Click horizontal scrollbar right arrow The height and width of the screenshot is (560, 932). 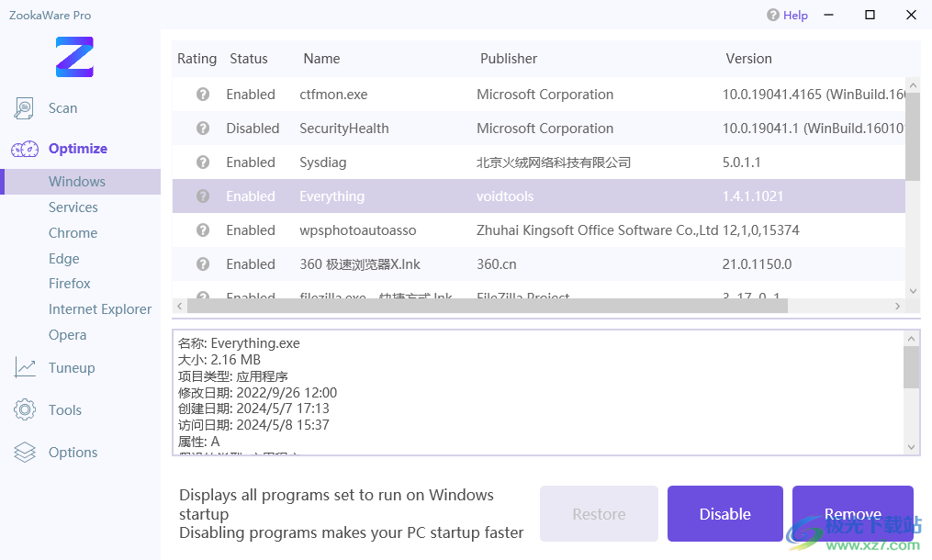coord(899,306)
